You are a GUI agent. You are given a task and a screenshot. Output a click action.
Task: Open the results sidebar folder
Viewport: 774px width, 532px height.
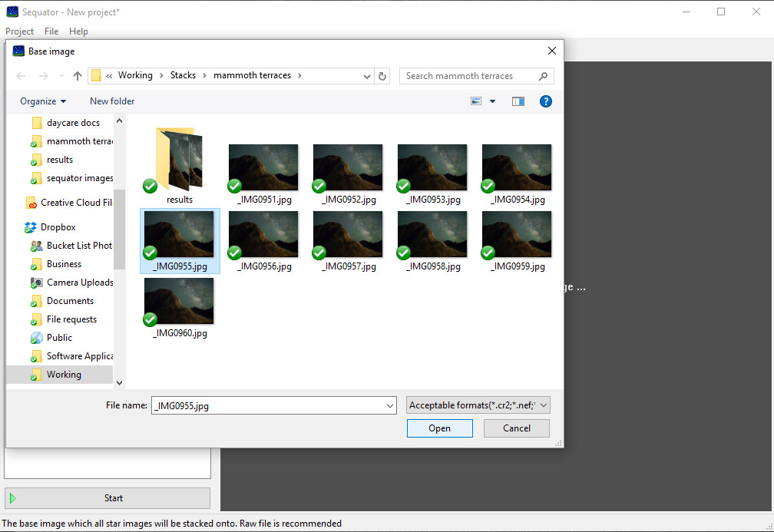tap(52, 160)
